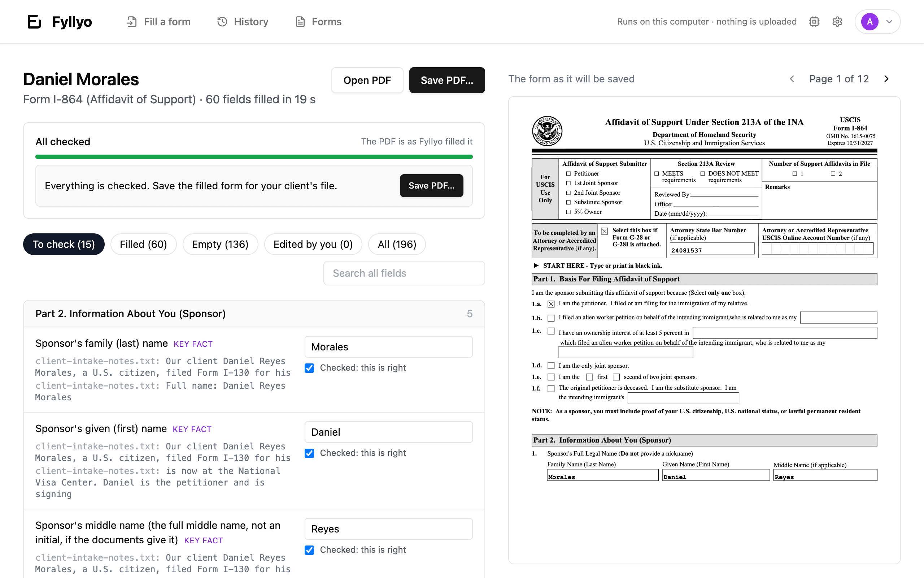The image size is (924, 578).
Task: Toggle checkbox 1.a. I am the petitioner
Action: [x=551, y=304]
